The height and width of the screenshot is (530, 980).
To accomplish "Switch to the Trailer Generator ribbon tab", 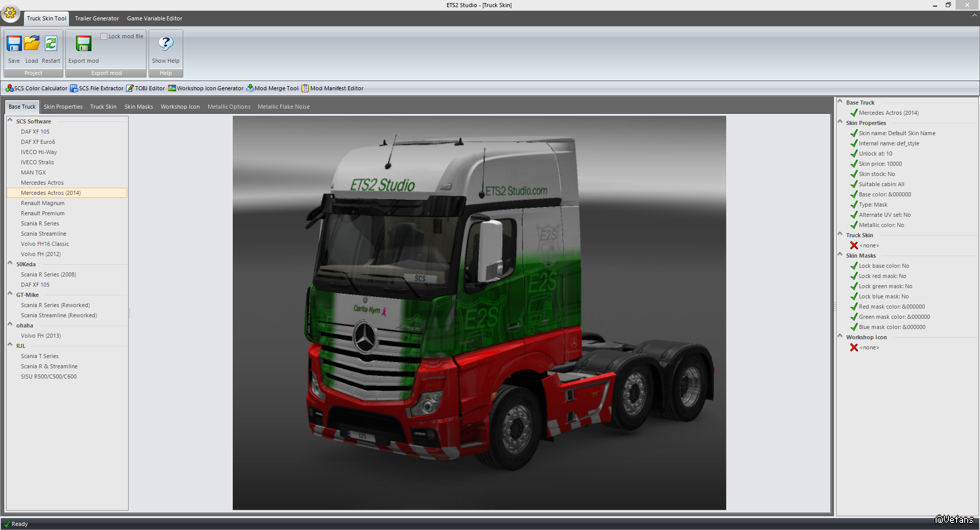I will coord(97,18).
